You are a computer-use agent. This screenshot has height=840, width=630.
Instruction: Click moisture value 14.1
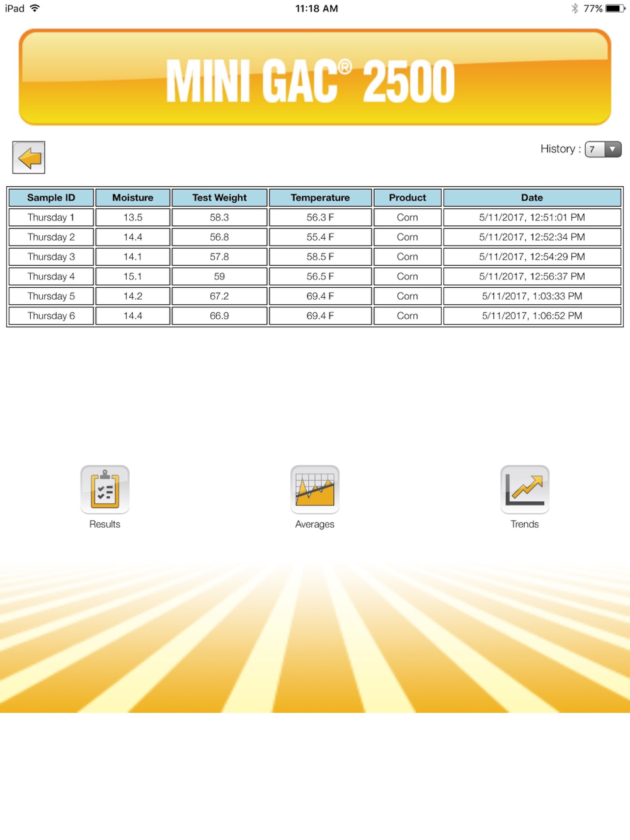133,256
